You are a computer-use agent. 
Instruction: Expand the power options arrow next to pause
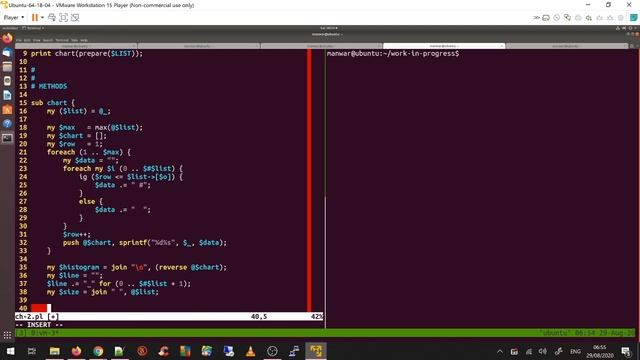[42, 18]
